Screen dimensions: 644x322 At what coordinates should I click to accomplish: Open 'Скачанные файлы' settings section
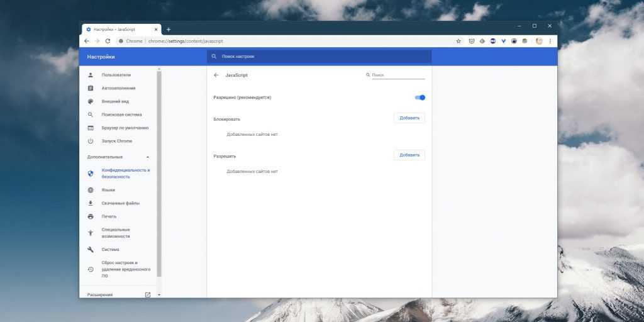coord(120,203)
